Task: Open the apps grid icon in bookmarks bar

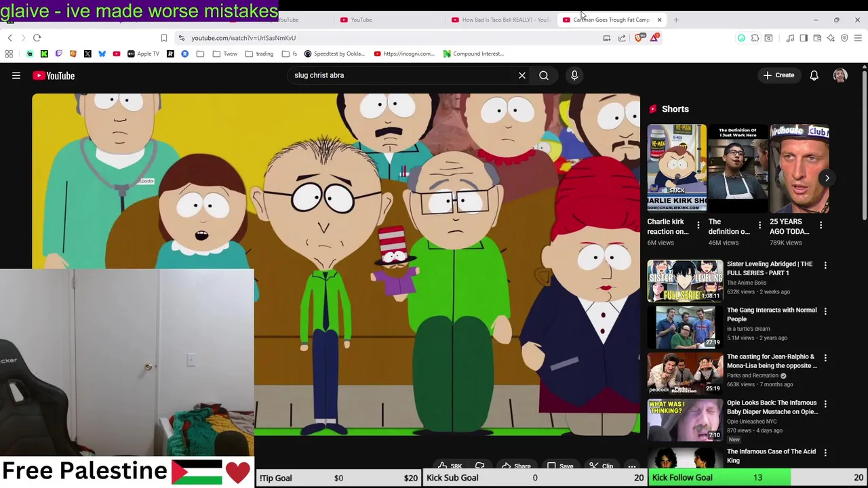Action: (9, 54)
